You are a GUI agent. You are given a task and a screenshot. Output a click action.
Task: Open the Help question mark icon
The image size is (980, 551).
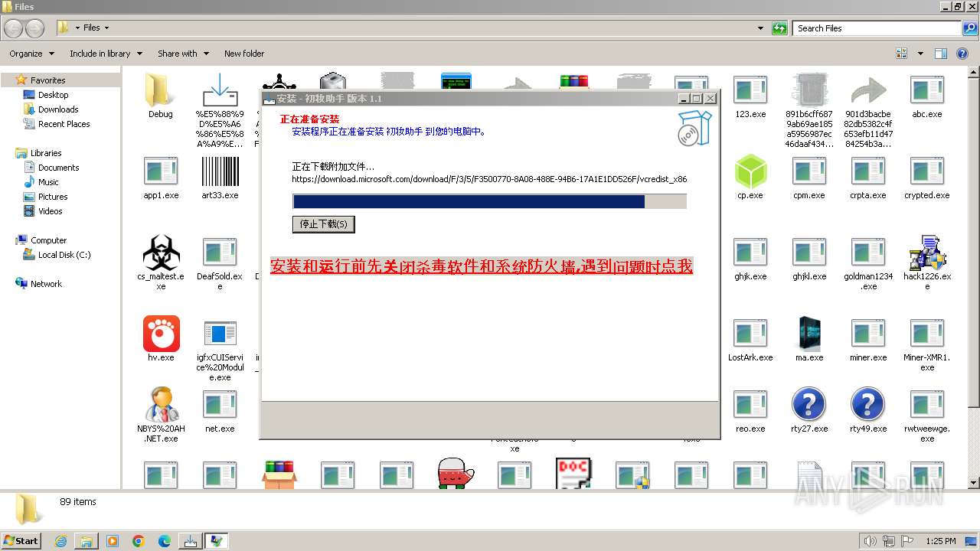click(962, 54)
